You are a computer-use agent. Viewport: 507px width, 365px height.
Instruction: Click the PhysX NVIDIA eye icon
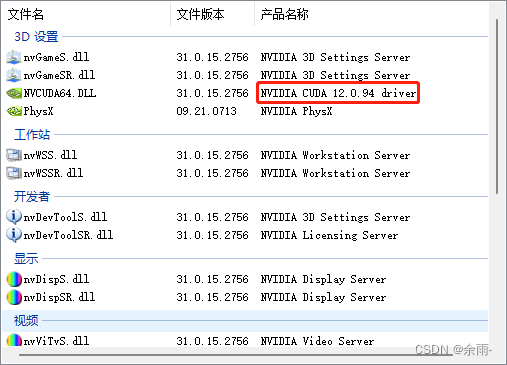click(14, 111)
